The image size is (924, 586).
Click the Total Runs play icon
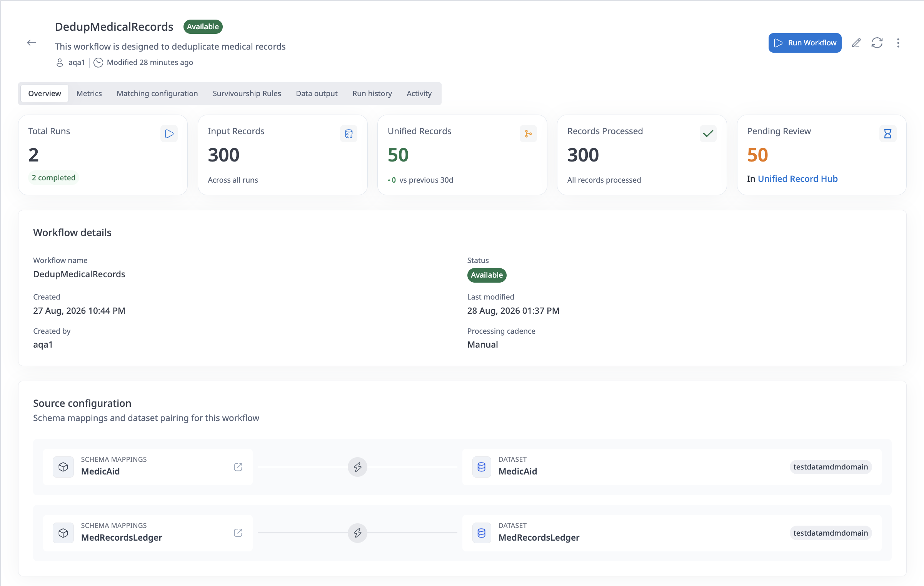pos(169,133)
